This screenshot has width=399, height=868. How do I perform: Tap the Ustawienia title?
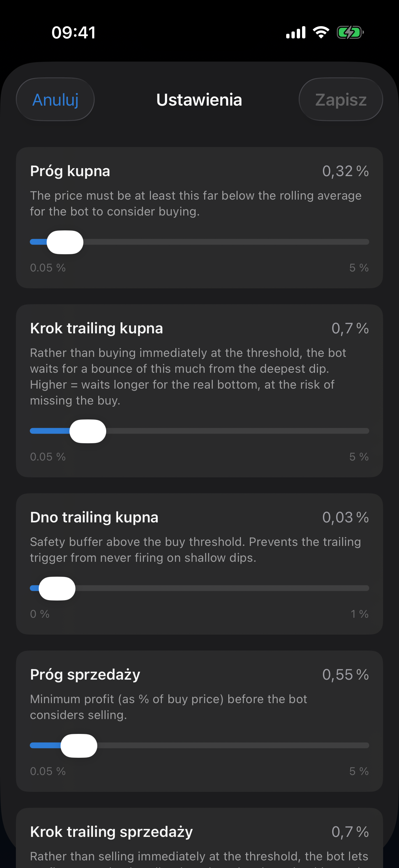(199, 100)
